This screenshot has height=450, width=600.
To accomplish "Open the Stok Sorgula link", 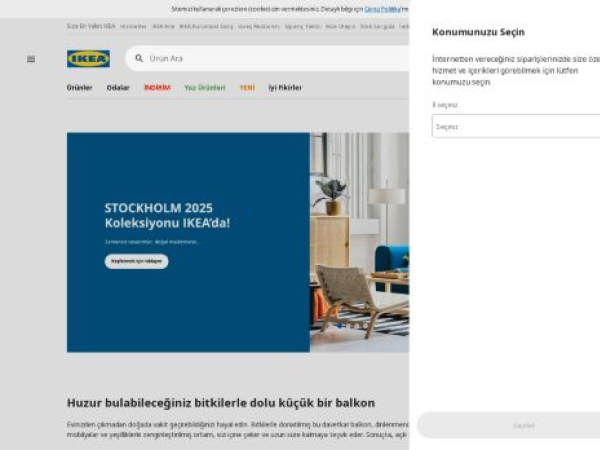I will 377,26.
